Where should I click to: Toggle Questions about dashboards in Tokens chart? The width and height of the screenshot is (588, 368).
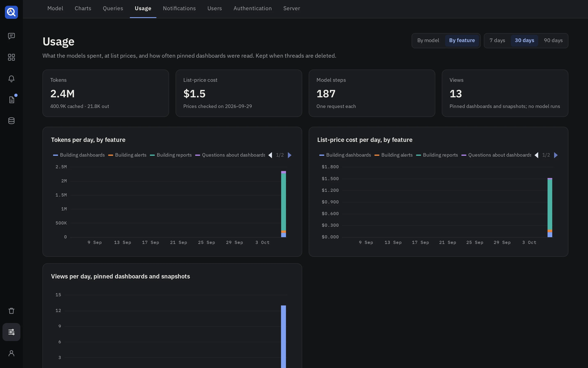tap(230, 155)
